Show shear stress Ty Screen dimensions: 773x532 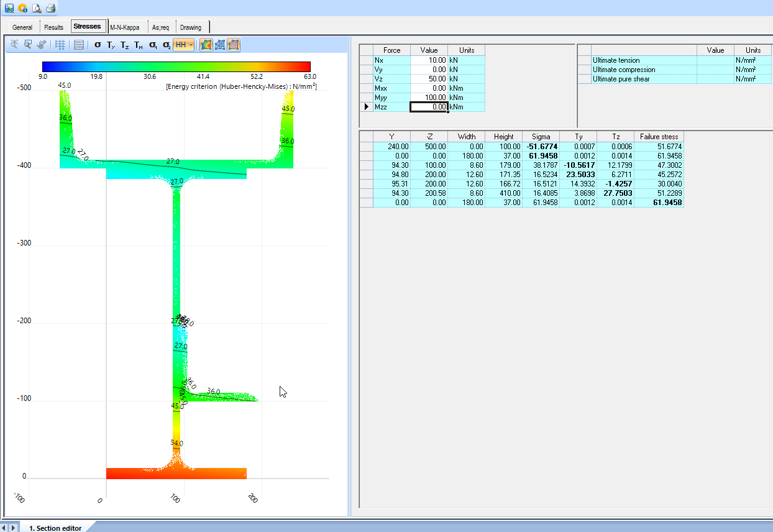111,45
